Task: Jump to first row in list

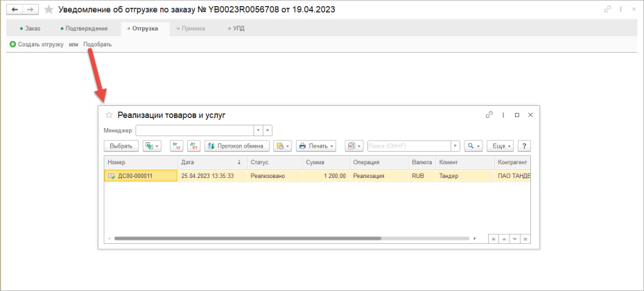Action: (494, 239)
